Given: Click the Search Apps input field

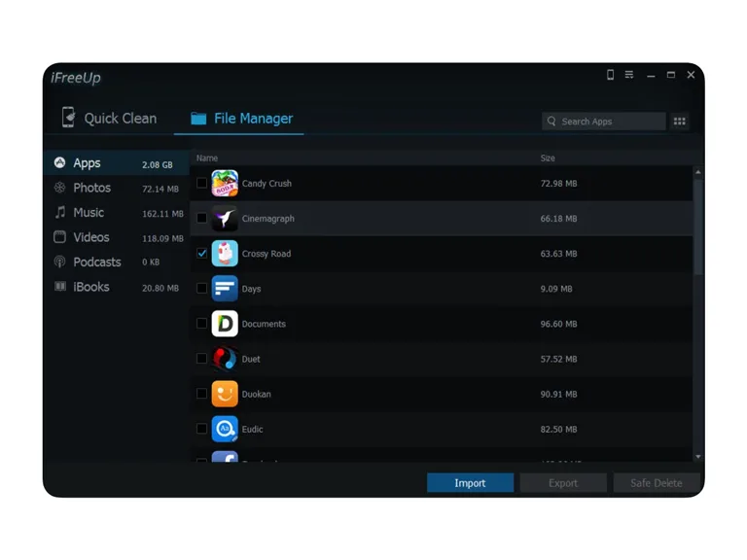Looking at the screenshot, I should click(x=604, y=122).
